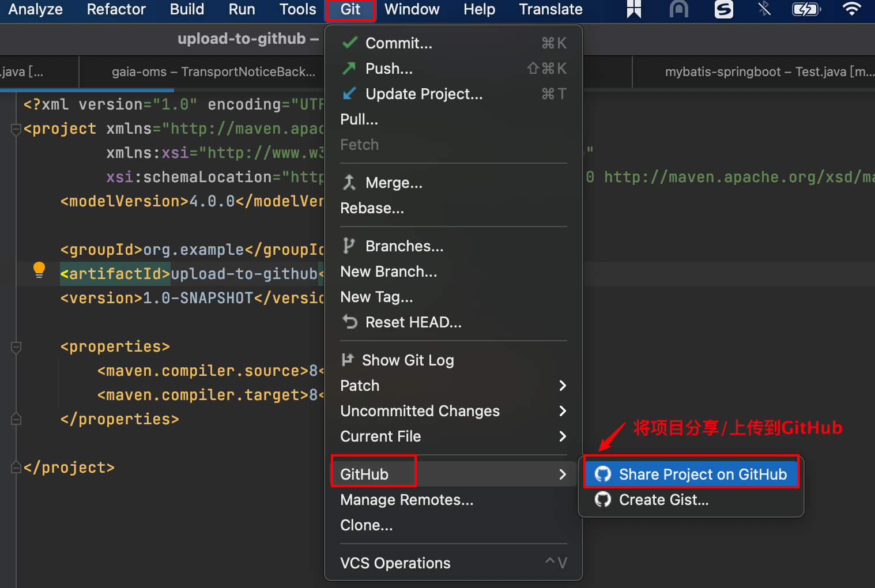Click the Sogou S input icon
The height and width of the screenshot is (588, 875).
point(723,9)
